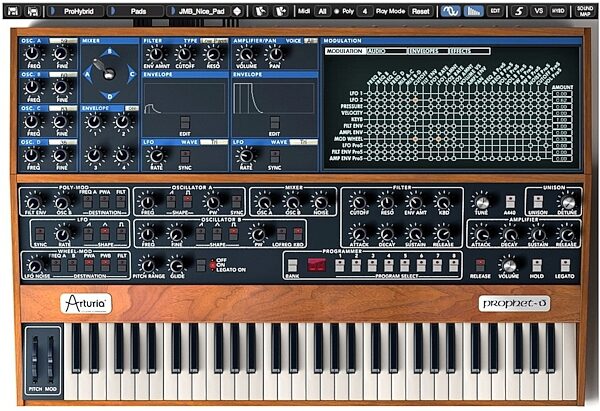
Task: Open the OSC. C waveform selector
Action: pyautogui.click(x=63, y=108)
